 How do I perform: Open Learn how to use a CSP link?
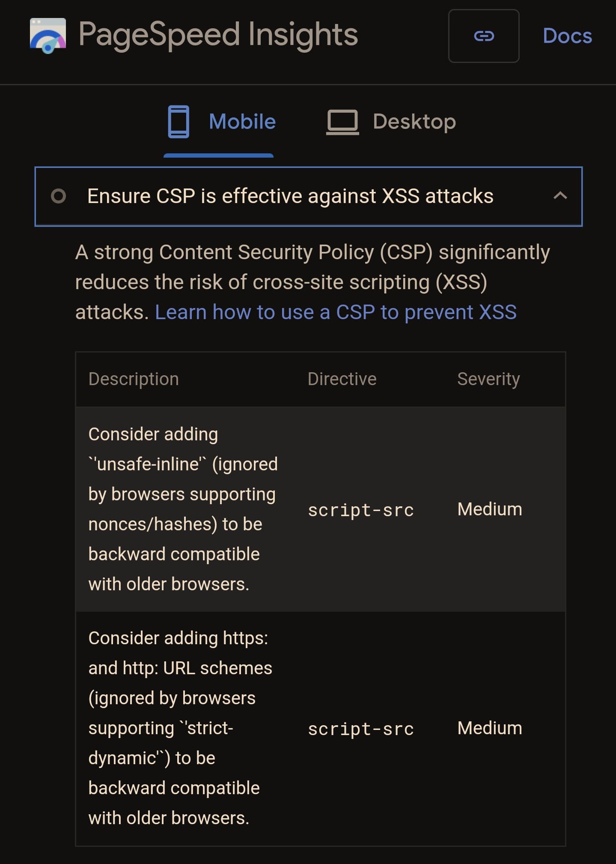click(336, 312)
